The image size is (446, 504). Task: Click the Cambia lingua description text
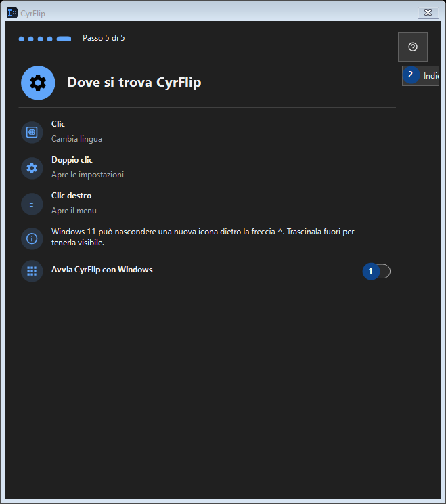coord(76,139)
